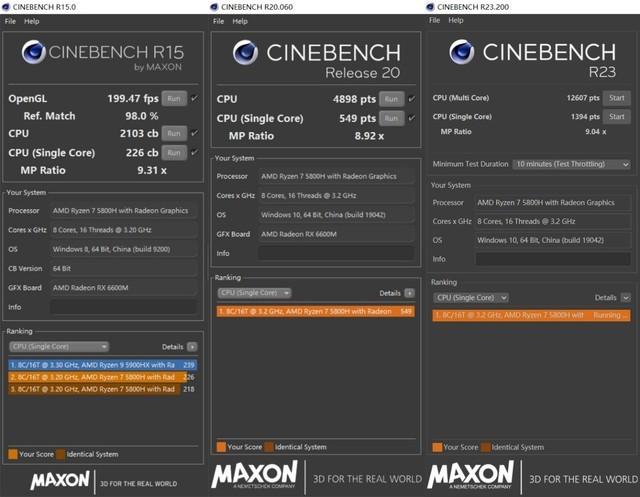
Task: Click R20 OS value Windows 10 build 19042
Action: click(336, 215)
